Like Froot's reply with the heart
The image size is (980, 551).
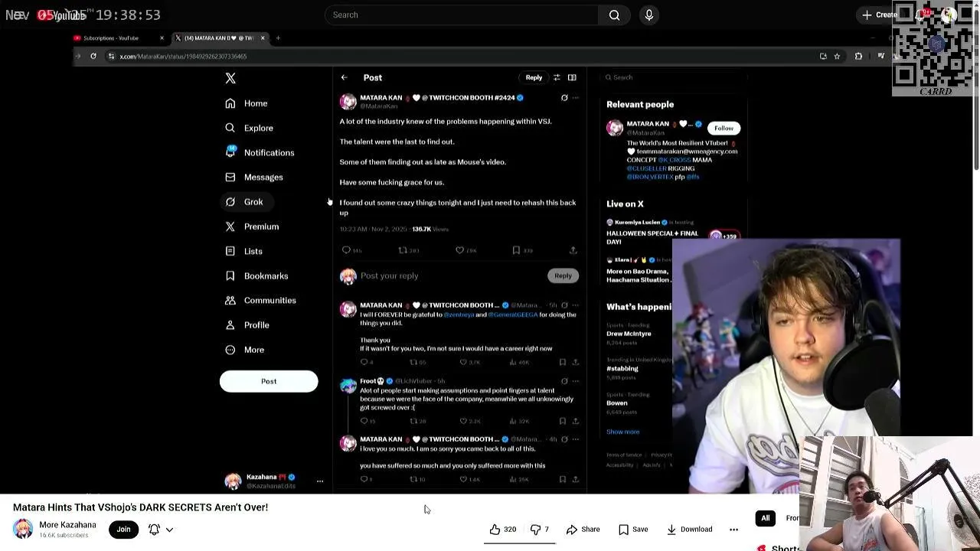(x=462, y=421)
